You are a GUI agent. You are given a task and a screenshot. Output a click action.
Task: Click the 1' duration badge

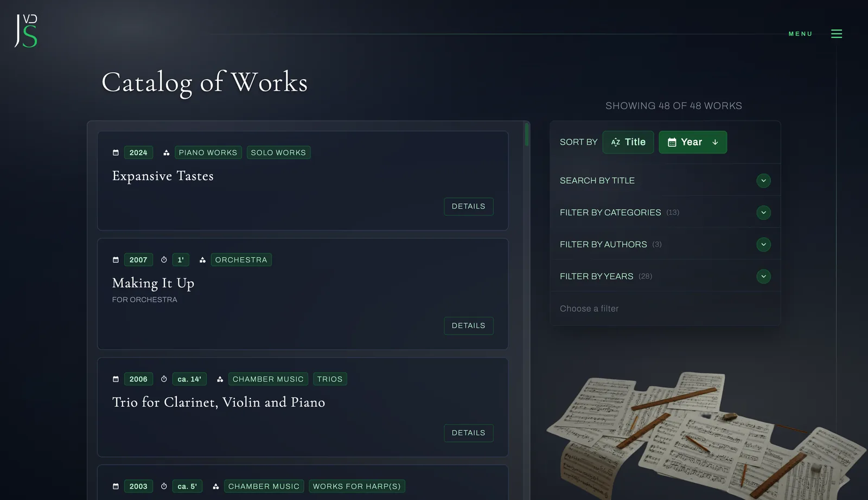[x=181, y=260]
